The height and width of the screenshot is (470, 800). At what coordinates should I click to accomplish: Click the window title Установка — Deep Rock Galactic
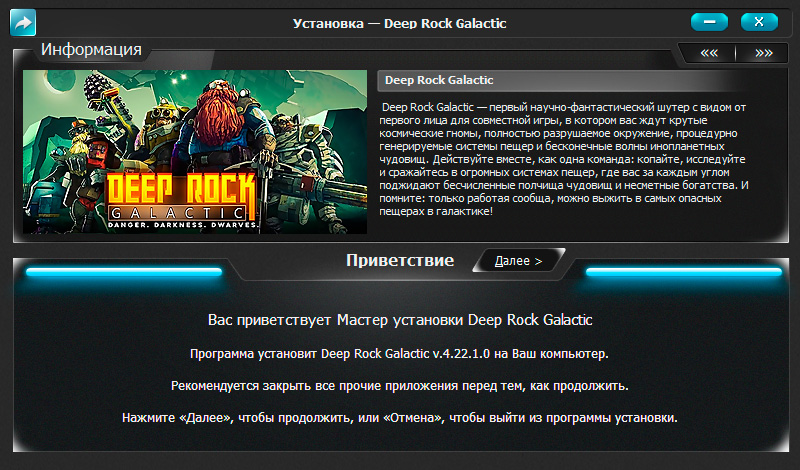[399, 23]
